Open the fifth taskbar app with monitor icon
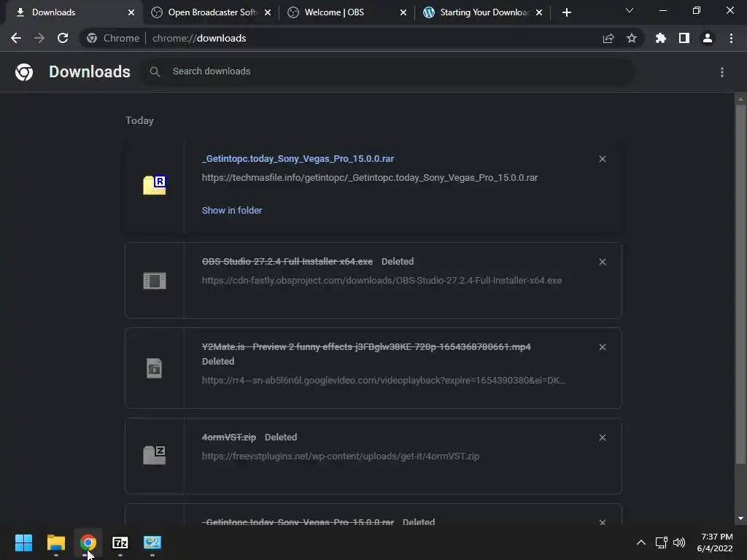 [152, 542]
